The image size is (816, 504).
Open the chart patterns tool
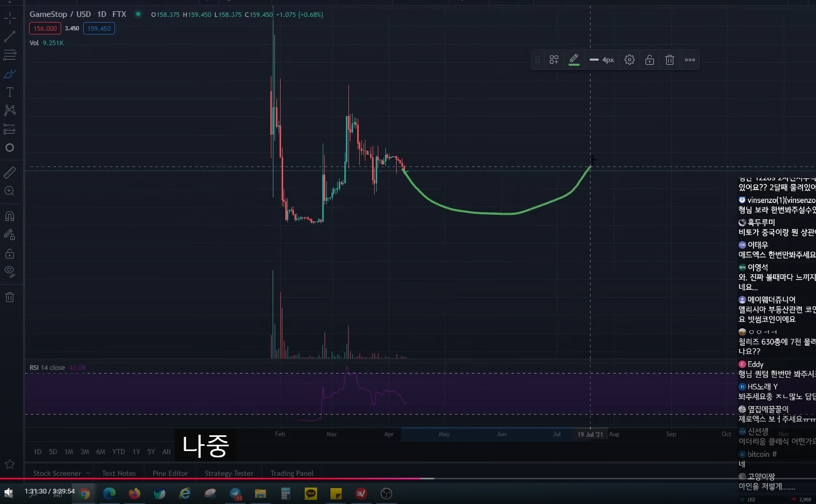coord(9,110)
